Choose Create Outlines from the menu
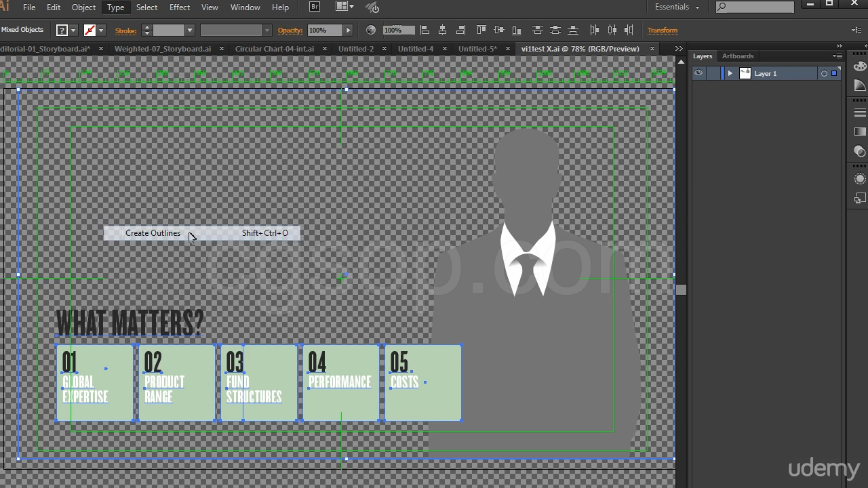 pos(153,233)
